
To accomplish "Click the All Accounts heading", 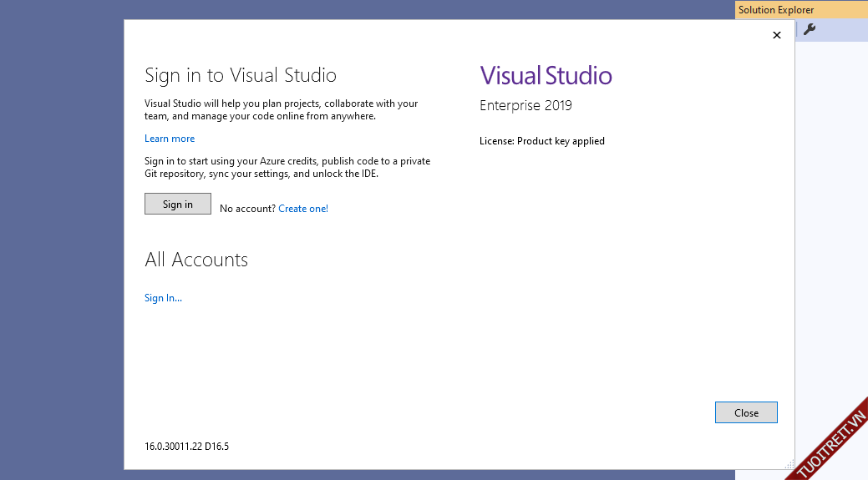I will [x=196, y=260].
